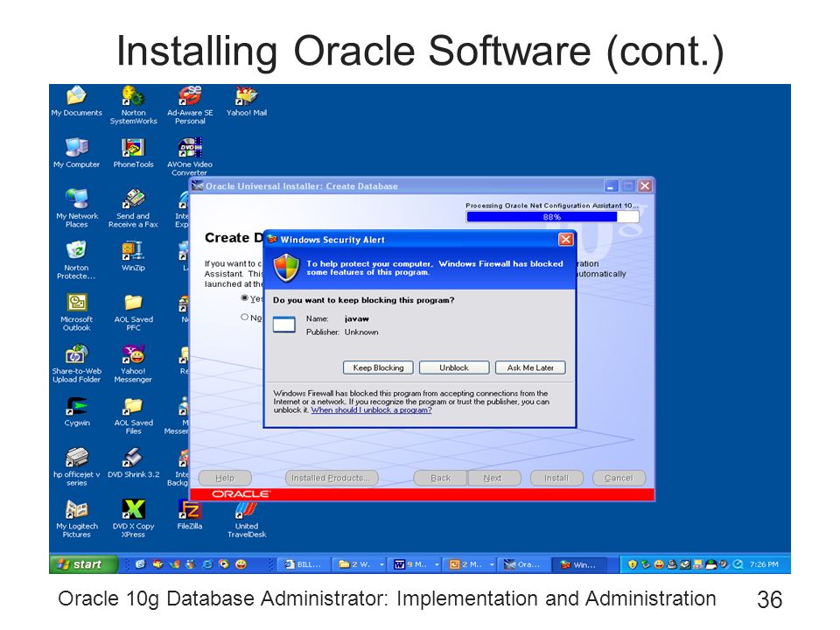Open 'When should I unblock a program?' link
The width and height of the screenshot is (840, 630).
[371, 409]
